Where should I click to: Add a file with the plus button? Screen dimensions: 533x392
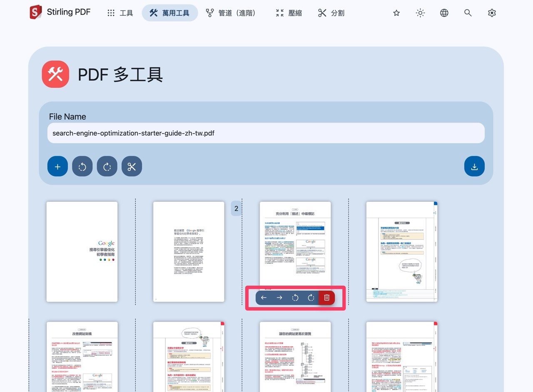point(57,166)
